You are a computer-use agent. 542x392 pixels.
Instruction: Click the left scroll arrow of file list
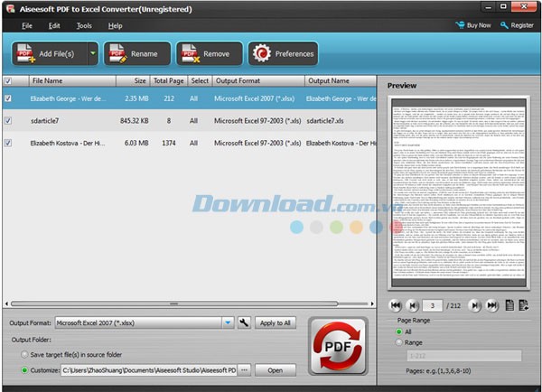(6, 303)
